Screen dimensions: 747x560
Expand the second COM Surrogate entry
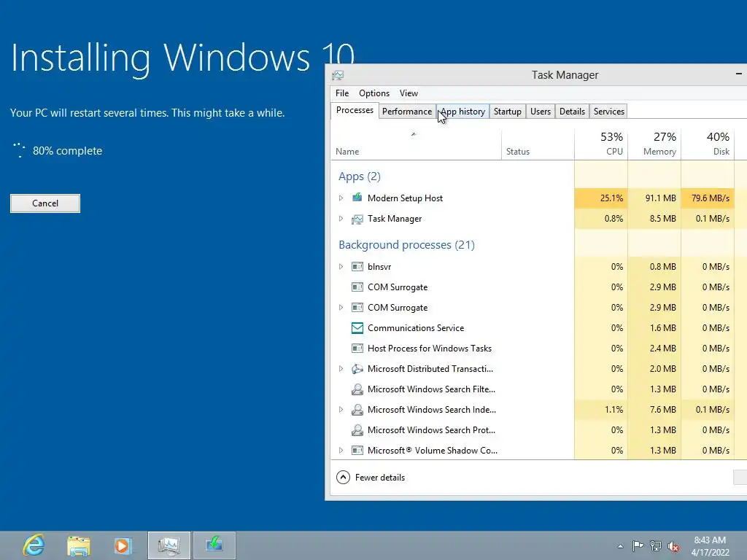341,308
